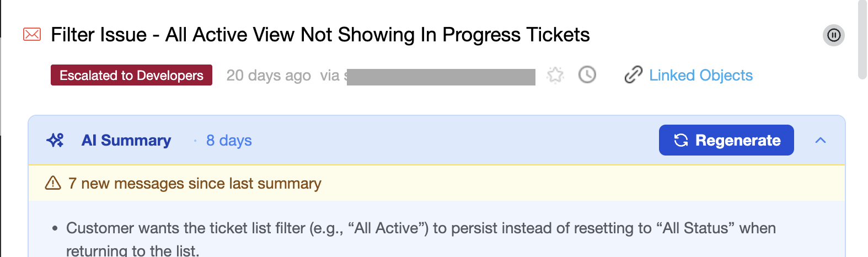Screen dimensions: 868x257
Task: Click the 20 days ago timestamp
Action: [269, 75]
